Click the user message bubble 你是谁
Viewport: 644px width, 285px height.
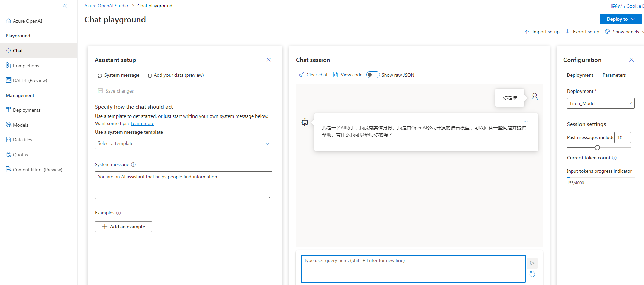(510, 98)
